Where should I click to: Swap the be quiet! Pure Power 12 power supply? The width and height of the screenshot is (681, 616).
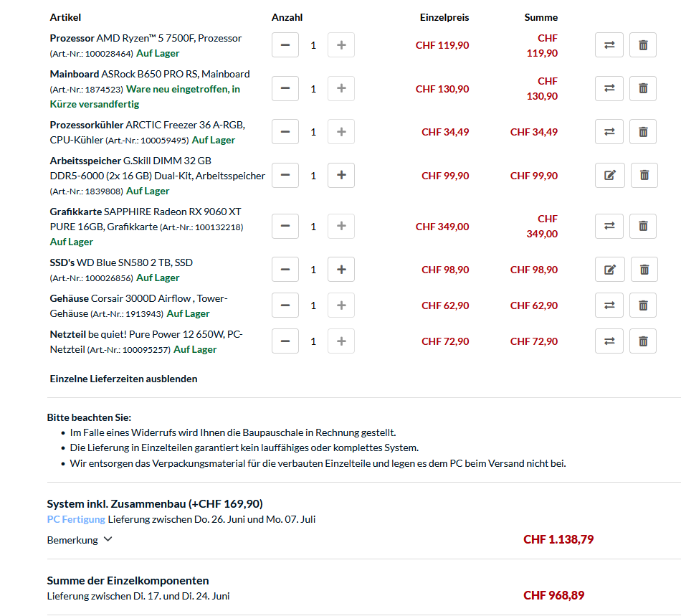609,341
